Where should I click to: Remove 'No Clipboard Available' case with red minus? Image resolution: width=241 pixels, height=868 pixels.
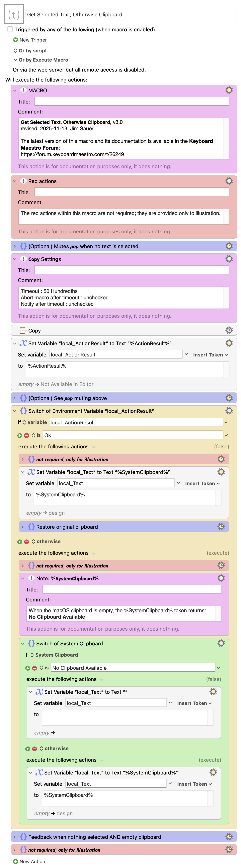(x=34, y=668)
